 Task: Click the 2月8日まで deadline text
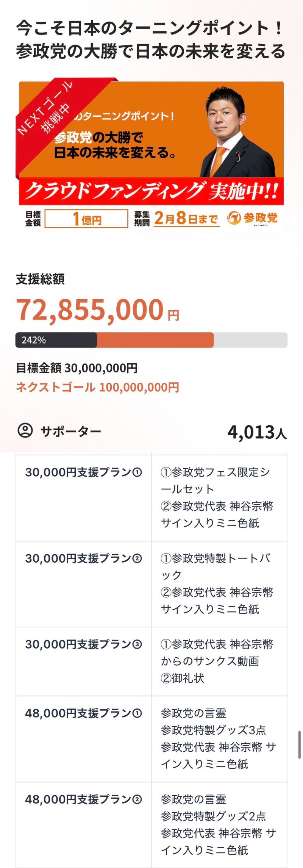[x=186, y=219]
